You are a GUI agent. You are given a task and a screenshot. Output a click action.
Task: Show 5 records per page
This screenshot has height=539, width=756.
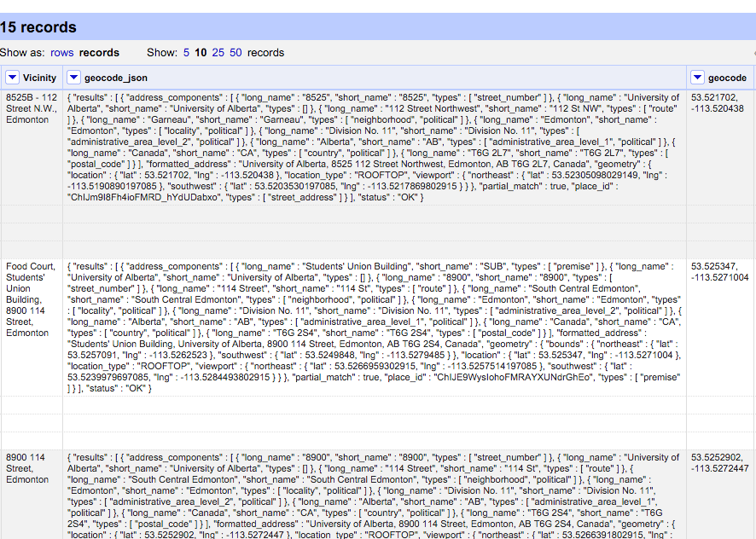coord(186,52)
